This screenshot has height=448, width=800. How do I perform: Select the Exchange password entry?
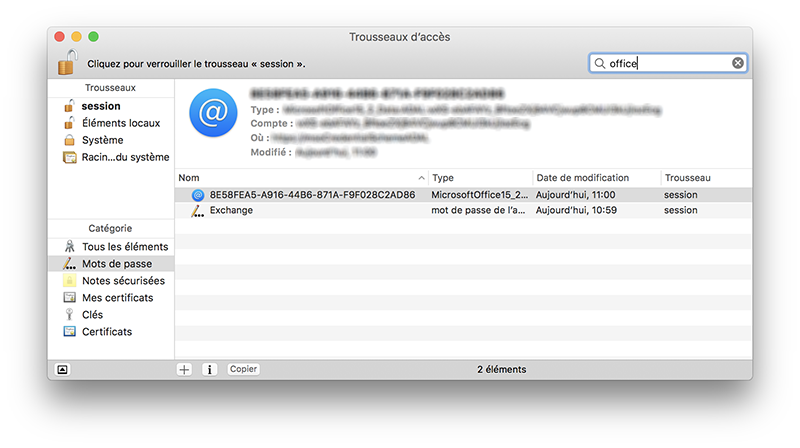(231, 211)
